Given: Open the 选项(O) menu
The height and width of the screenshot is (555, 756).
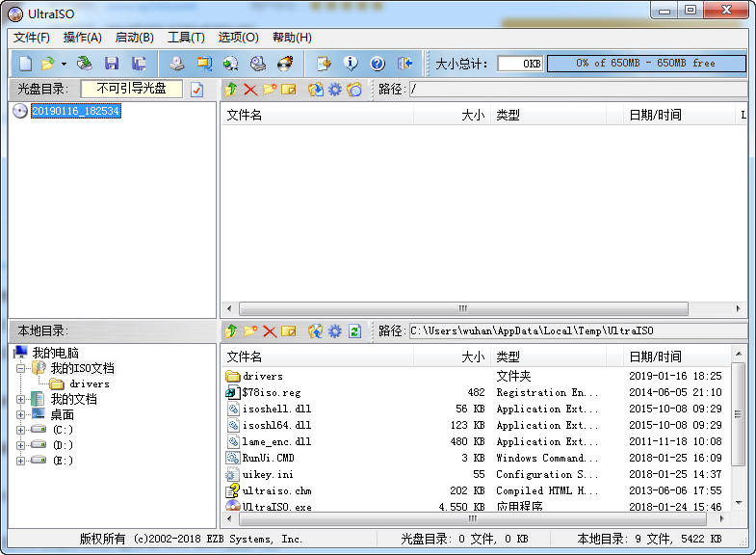Looking at the screenshot, I should pyautogui.click(x=238, y=38).
